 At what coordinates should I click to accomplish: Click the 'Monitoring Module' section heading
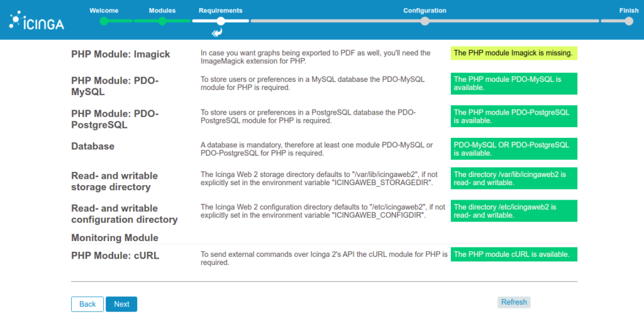(x=114, y=237)
